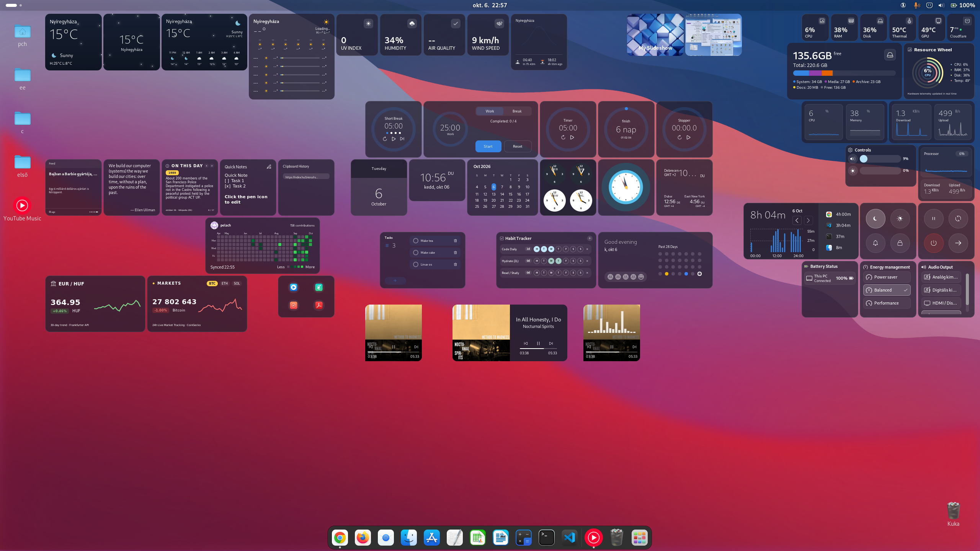Toggle night mode moon button
Image resolution: width=980 pixels, height=551 pixels.
(x=875, y=218)
